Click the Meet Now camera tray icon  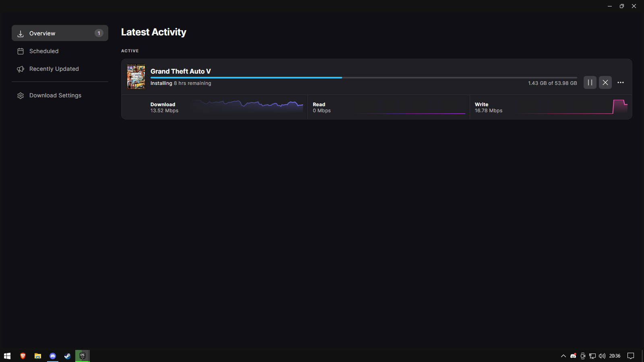583,356
